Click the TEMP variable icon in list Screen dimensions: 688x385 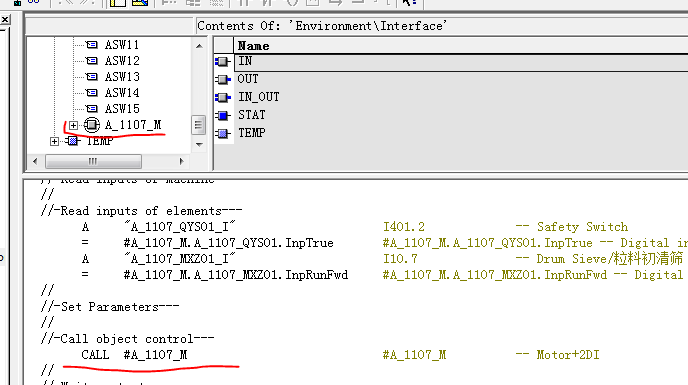[x=223, y=133]
